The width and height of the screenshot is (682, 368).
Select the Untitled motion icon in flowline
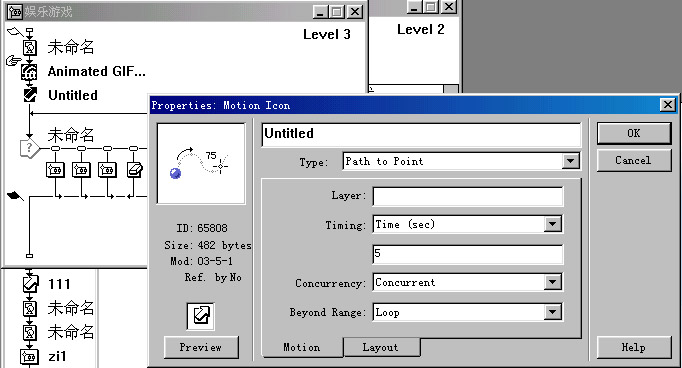[x=30, y=95]
